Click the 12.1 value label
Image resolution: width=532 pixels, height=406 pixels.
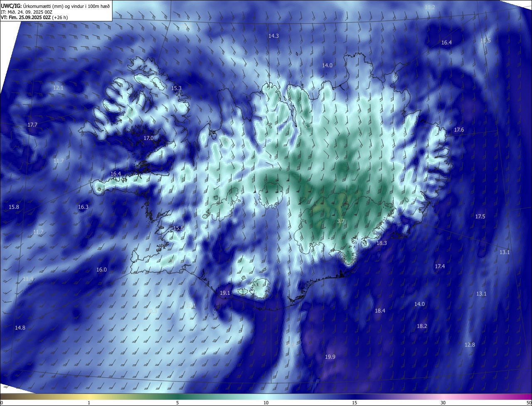[x=58, y=88]
